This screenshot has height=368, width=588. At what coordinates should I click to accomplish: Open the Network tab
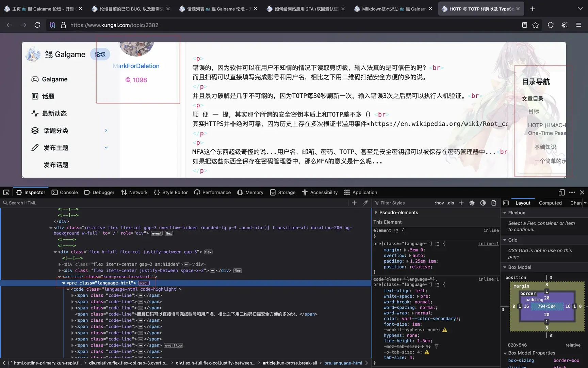(x=134, y=193)
